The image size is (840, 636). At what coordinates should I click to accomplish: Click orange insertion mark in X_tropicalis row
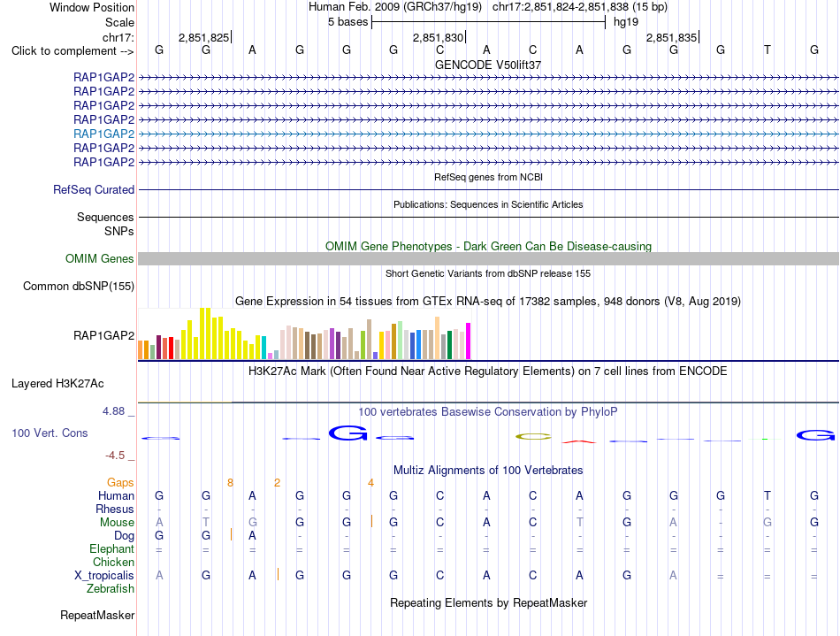278,574
